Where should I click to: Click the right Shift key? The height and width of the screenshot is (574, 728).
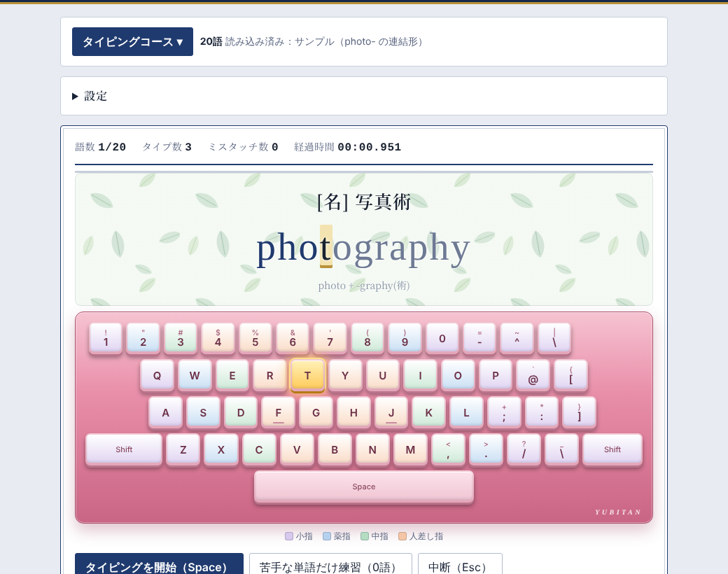pyautogui.click(x=612, y=449)
